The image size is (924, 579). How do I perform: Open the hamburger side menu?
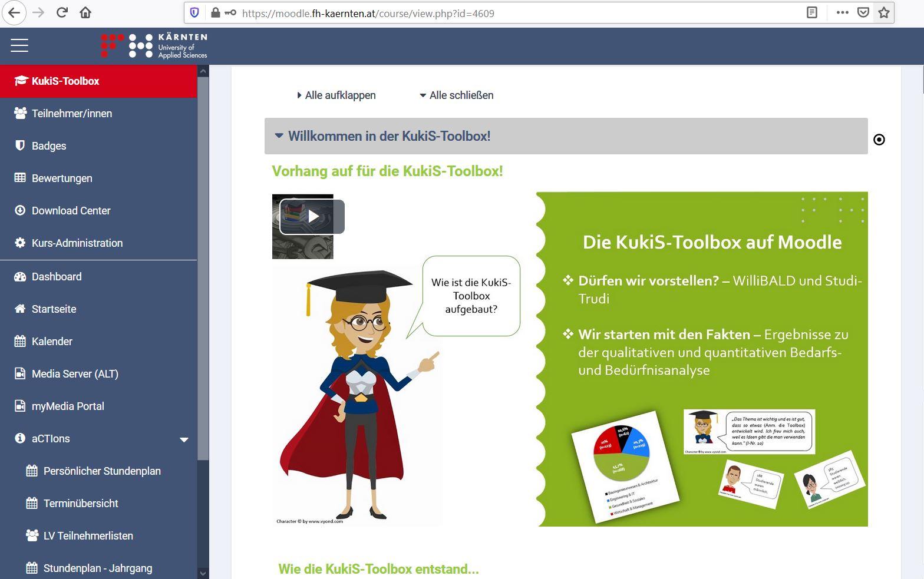(x=19, y=45)
